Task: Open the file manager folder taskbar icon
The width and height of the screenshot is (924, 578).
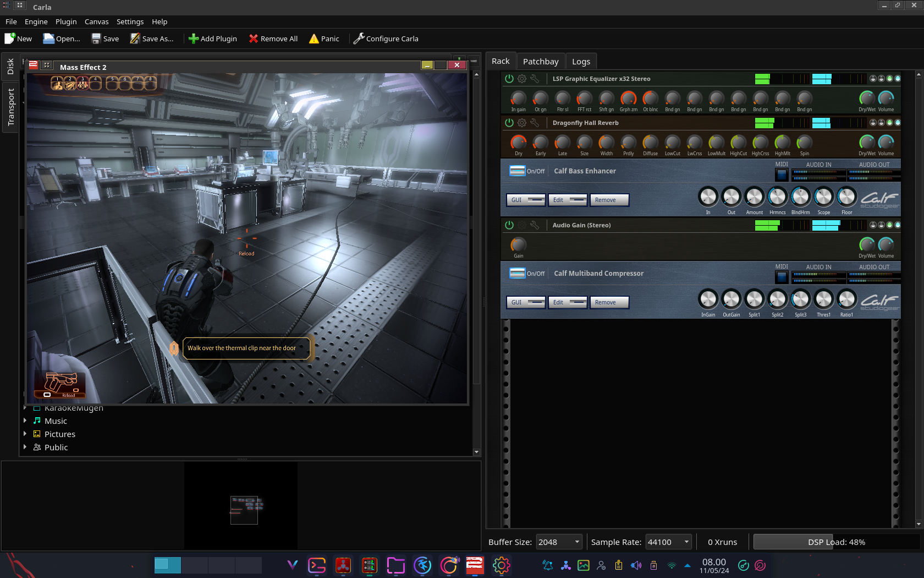Action: click(x=396, y=565)
